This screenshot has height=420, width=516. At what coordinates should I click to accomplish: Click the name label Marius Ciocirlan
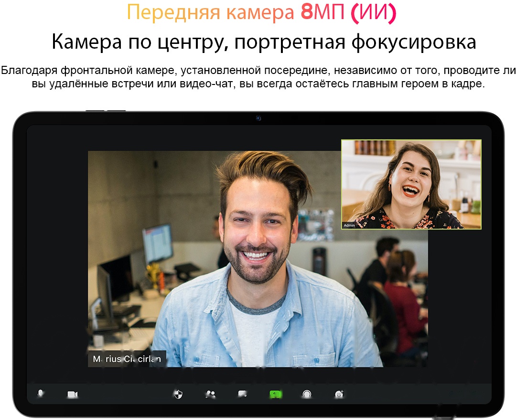[x=126, y=360]
